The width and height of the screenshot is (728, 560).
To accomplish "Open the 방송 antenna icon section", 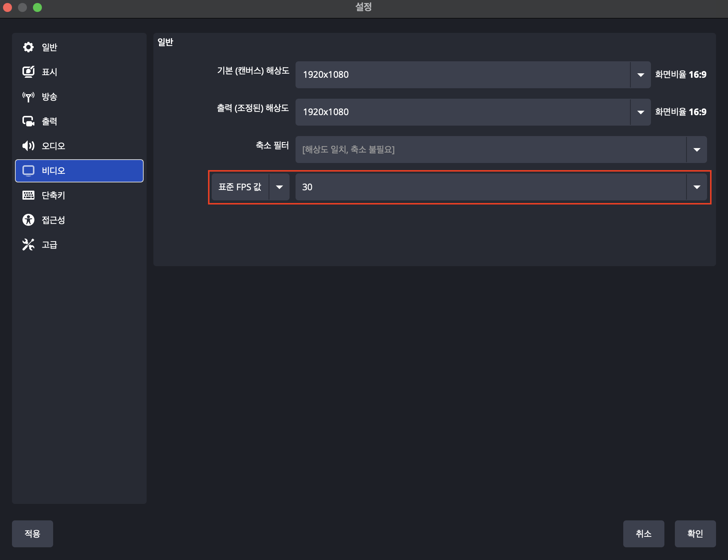I will [28, 97].
